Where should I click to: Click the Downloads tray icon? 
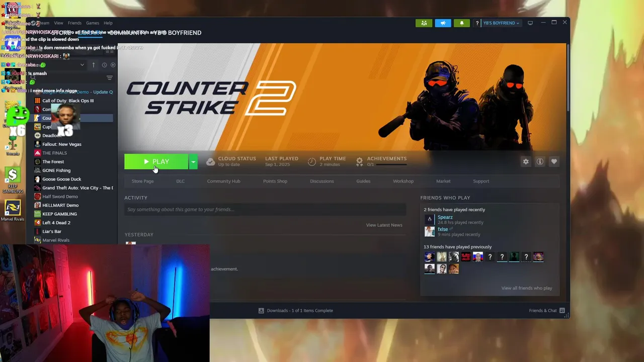261,310
